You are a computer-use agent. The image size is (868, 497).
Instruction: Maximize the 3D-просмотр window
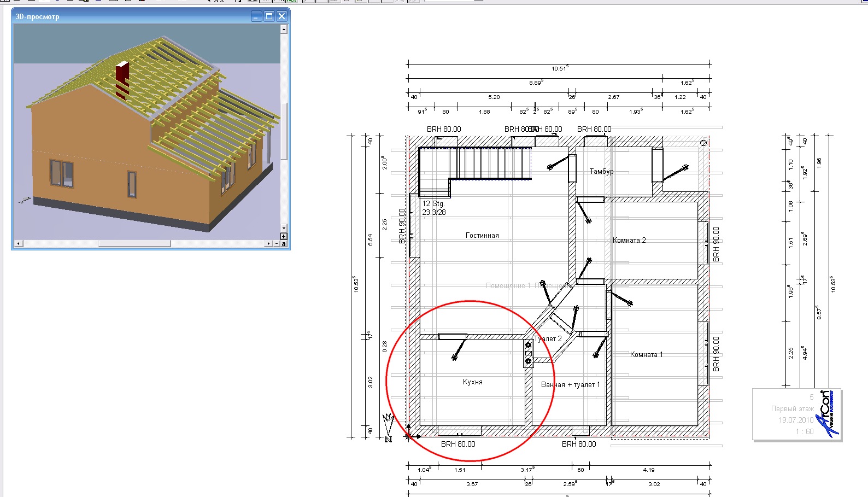[x=269, y=16]
